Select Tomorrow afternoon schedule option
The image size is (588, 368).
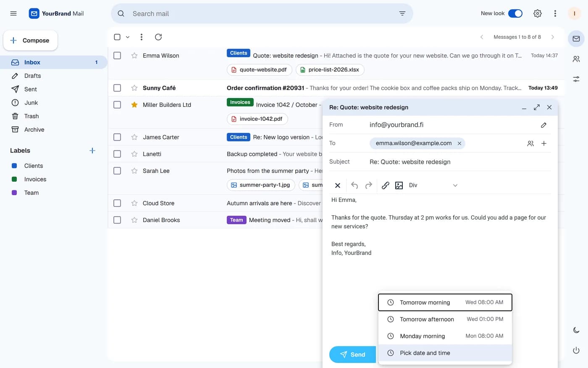coord(445,319)
